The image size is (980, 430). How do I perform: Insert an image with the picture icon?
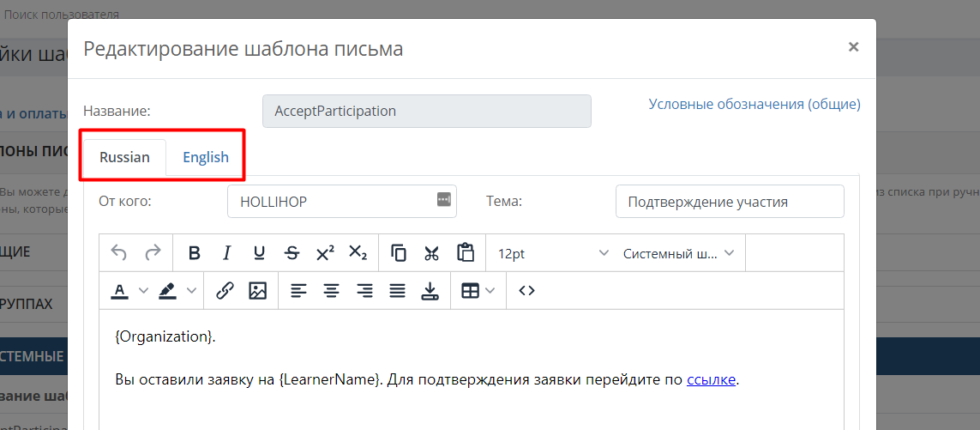coord(257,290)
